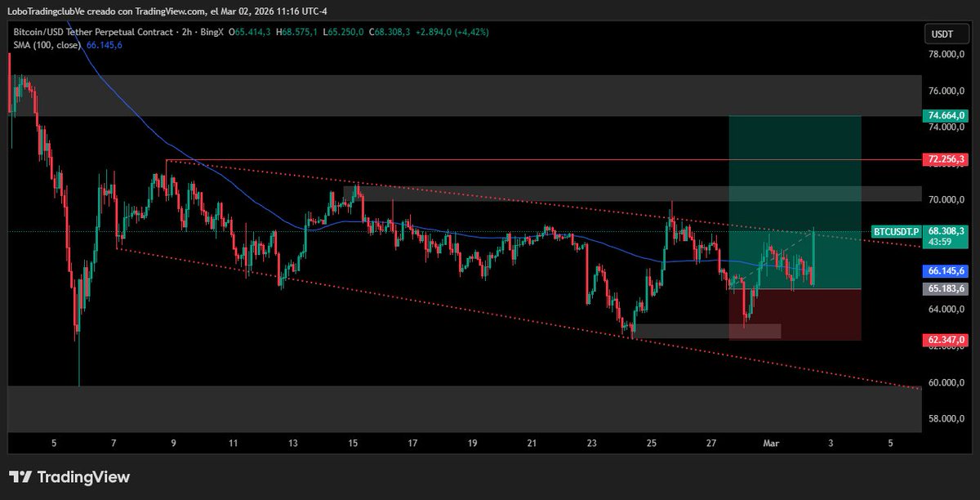The height and width of the screenshot is (500, 980).
Task: Click the 9 label on date axis
Action: click(173, 444)
